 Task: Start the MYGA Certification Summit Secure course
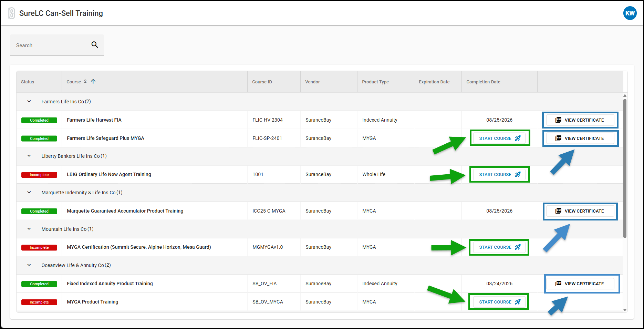[500, 247]
